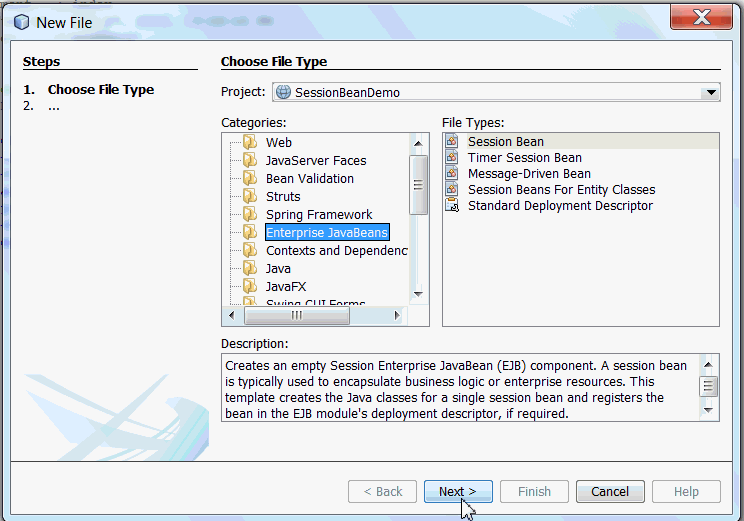This screenshot has width=744, height=521.
Task: Click the Next button
Action: click(458, 492)
